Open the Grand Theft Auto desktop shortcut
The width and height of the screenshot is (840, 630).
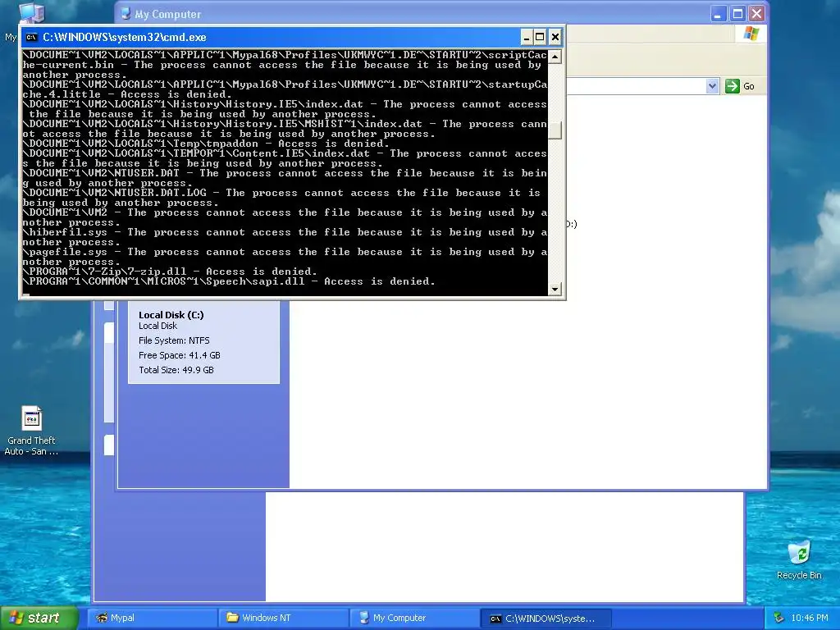pos(31,430)
